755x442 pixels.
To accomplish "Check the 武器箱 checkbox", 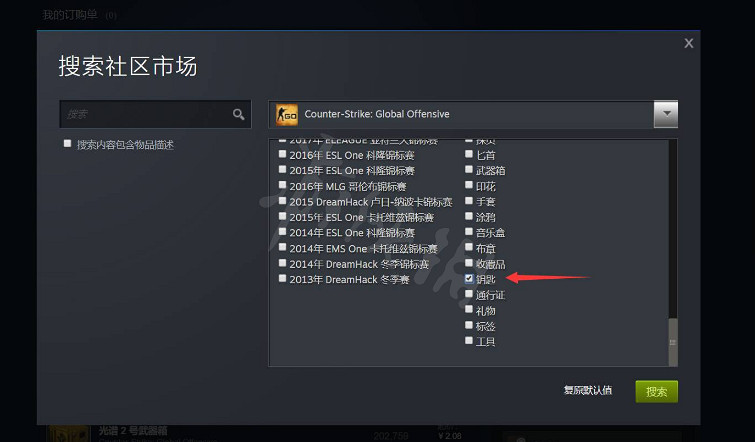I will click(x=469, y=169).
